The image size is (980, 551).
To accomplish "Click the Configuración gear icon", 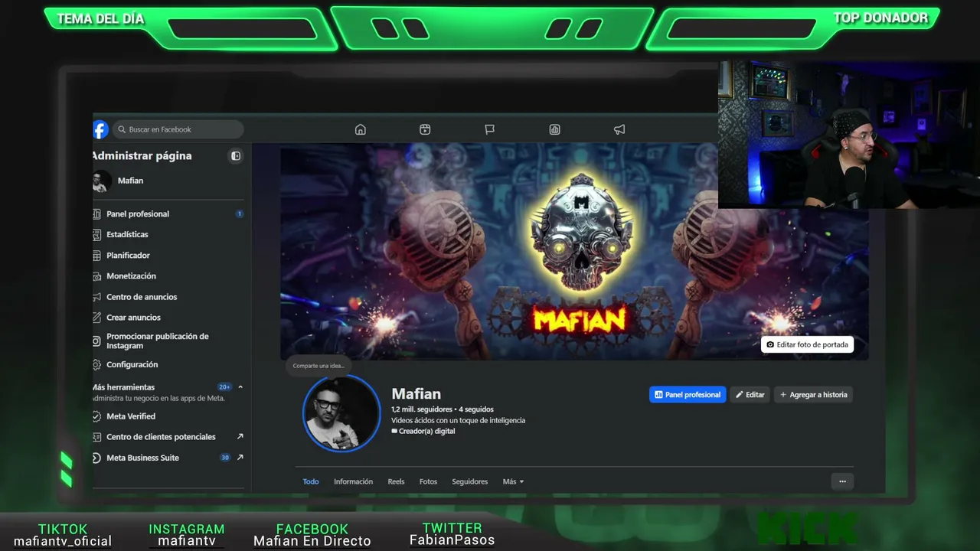I will pyautogui.click(x=96, y=364).
